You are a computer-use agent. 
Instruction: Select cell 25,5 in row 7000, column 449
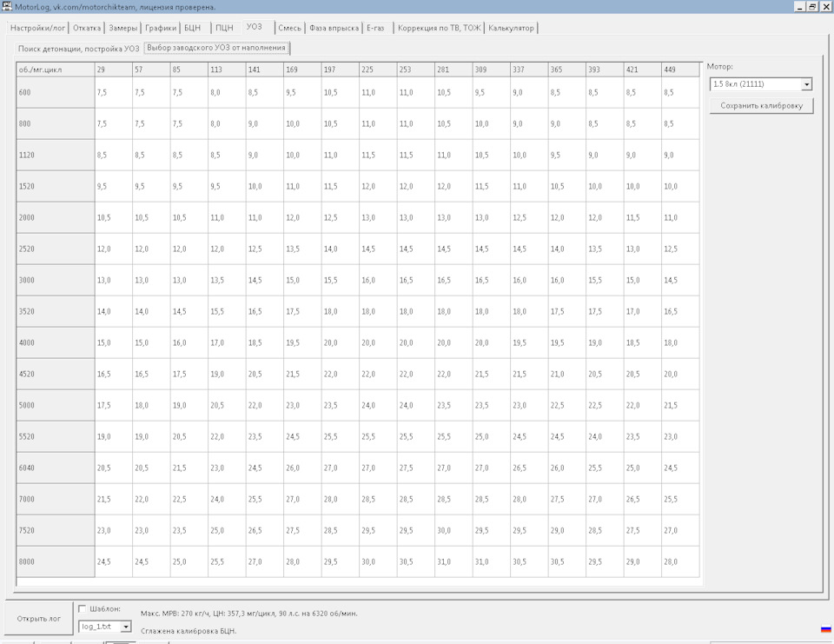(x=680, y=499)
